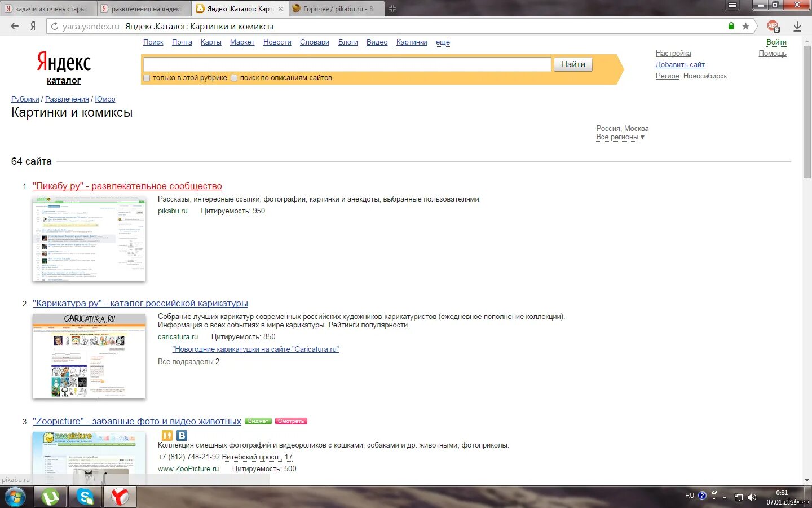Open 'Новогодние карикатушки' sublink
The width and height of the screenshot is (812, 508).
point(255,349)
